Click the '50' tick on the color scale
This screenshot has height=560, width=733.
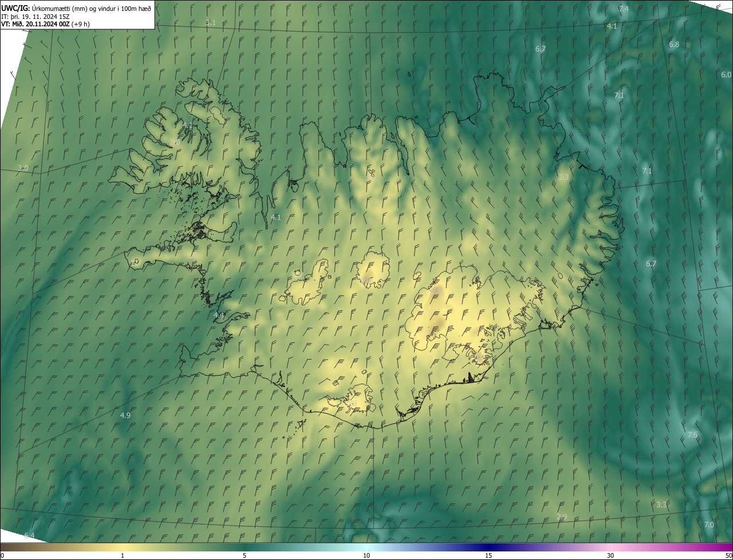pyautogui.click(x=728, y=556)
